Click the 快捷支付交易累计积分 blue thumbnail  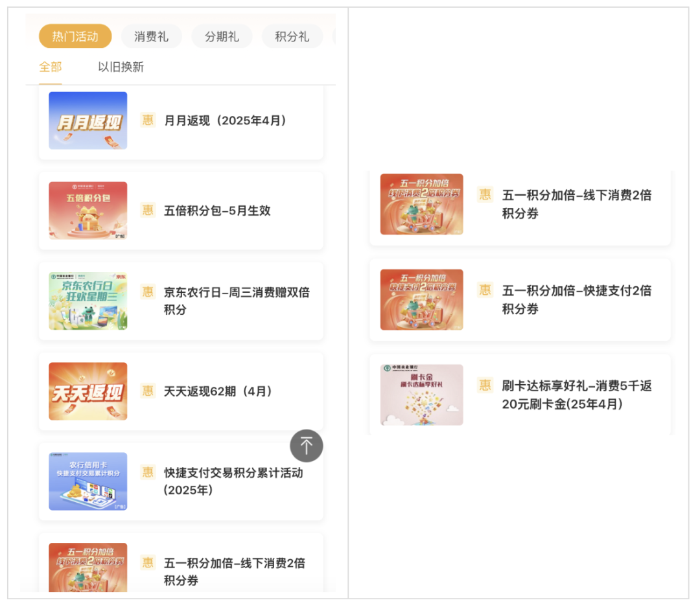88,481
